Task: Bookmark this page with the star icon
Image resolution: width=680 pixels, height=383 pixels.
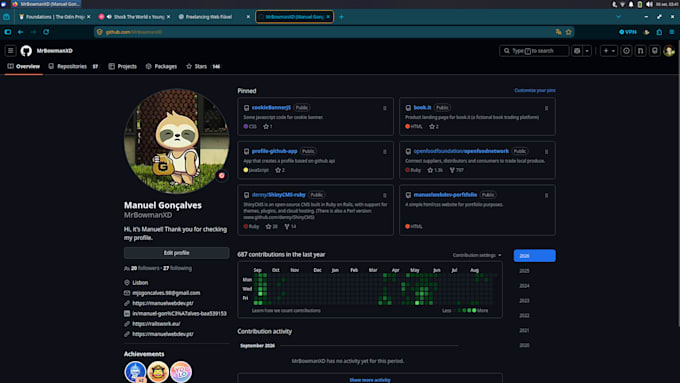Action: pyautogui.click(x=569, y=32)
